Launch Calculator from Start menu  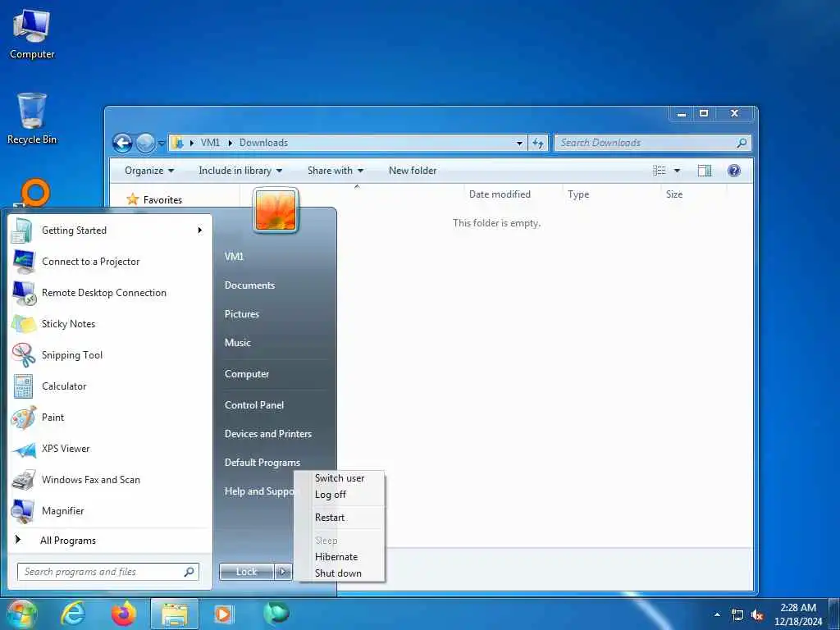pos(109,386)
